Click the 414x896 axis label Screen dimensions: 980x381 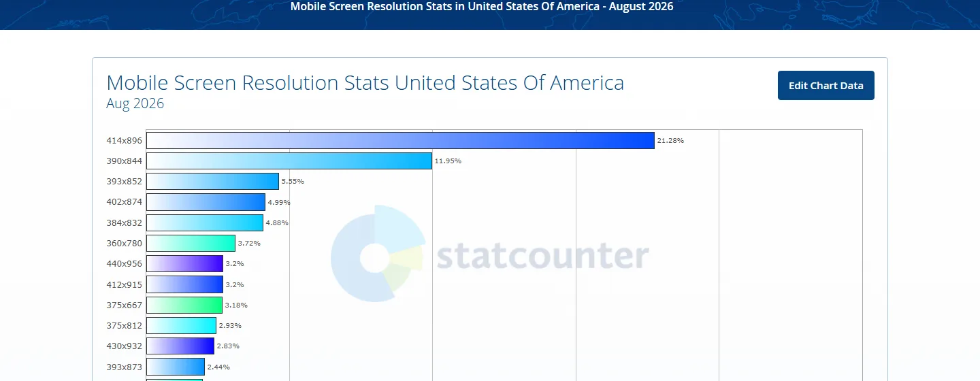(125, 140)
